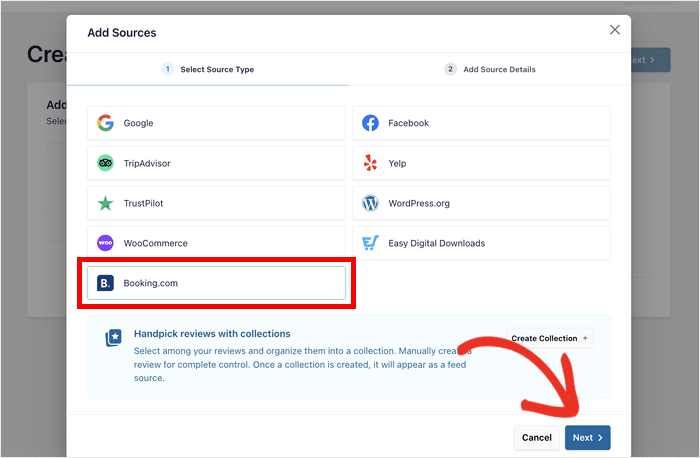Cancel the Add Sources dialog
Image resolution: width=700 pixels, height=458 pixels.
tap(537, 437)
